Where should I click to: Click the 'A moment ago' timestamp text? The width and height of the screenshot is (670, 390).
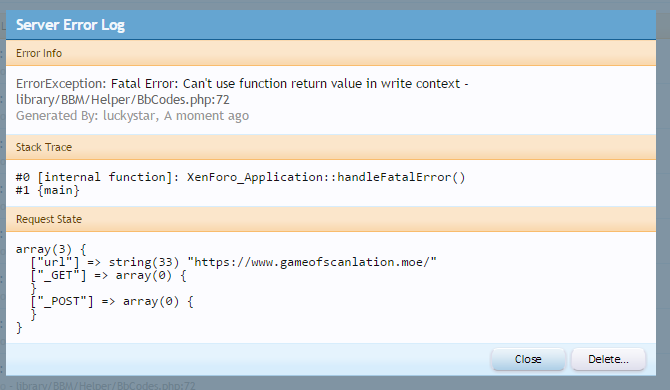[206, 116]
